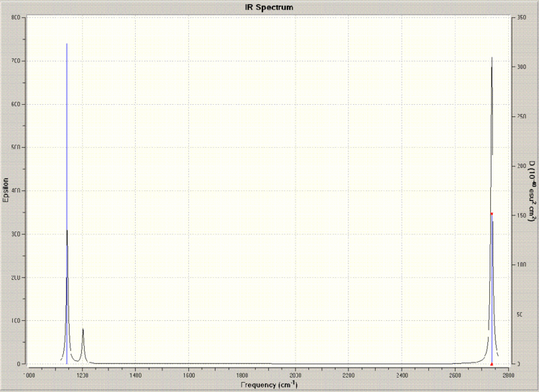Viewport: 539px width, 392px height.
Task: Click the 2800 frequency tick label
Action: pos(508,375)
